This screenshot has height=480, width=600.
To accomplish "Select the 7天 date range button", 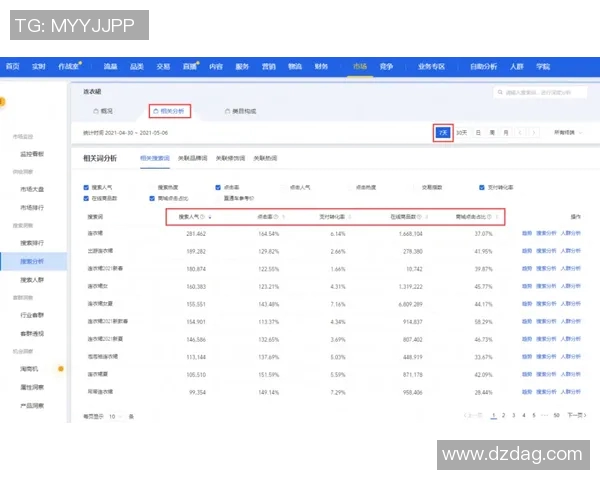I will [x=442, y=132].
